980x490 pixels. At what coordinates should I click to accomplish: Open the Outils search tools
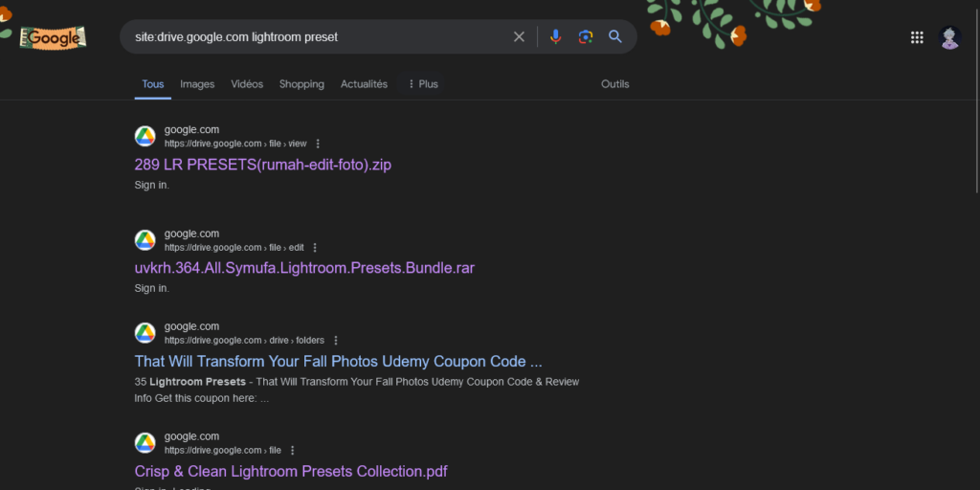pos(615,84)
